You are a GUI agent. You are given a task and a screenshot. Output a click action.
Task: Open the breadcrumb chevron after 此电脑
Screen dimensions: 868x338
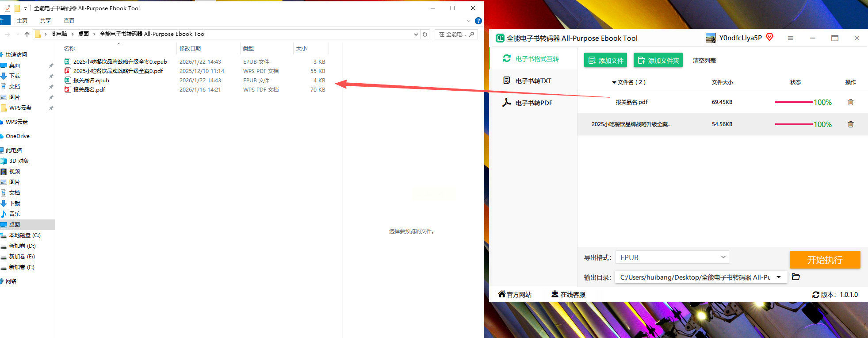(x=73, y=34)
